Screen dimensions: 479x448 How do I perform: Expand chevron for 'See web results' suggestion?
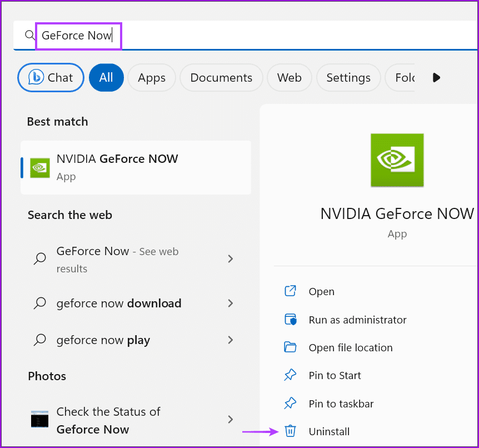click(231, 259)
